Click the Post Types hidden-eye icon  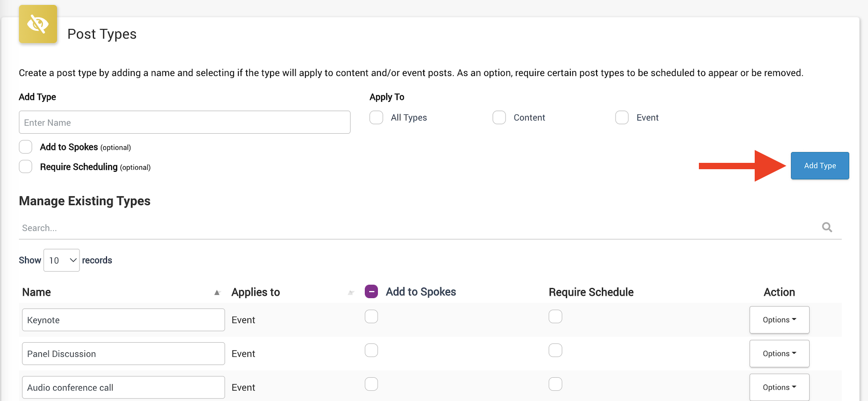tap(38, 24)
